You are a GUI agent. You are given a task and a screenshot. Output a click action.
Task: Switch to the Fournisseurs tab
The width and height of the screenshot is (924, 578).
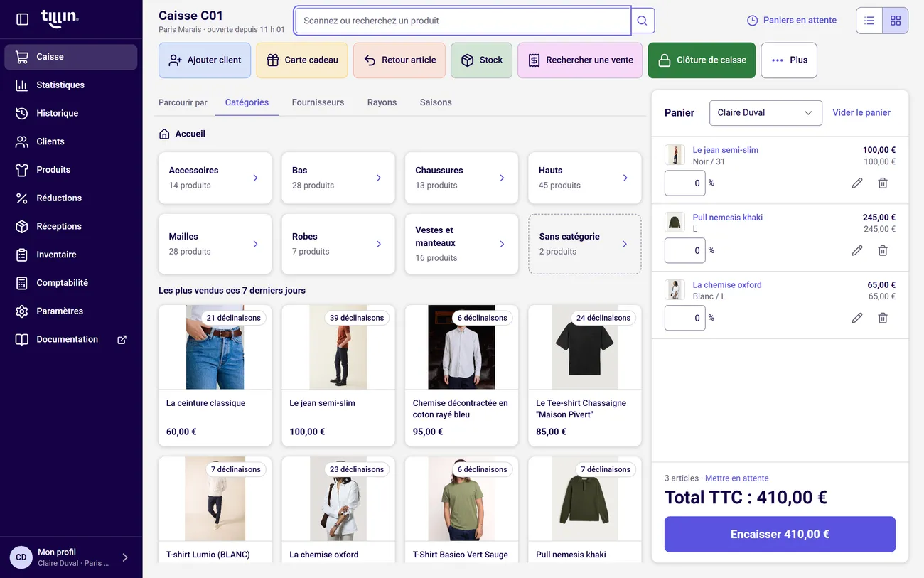click(x=318, y=102)
